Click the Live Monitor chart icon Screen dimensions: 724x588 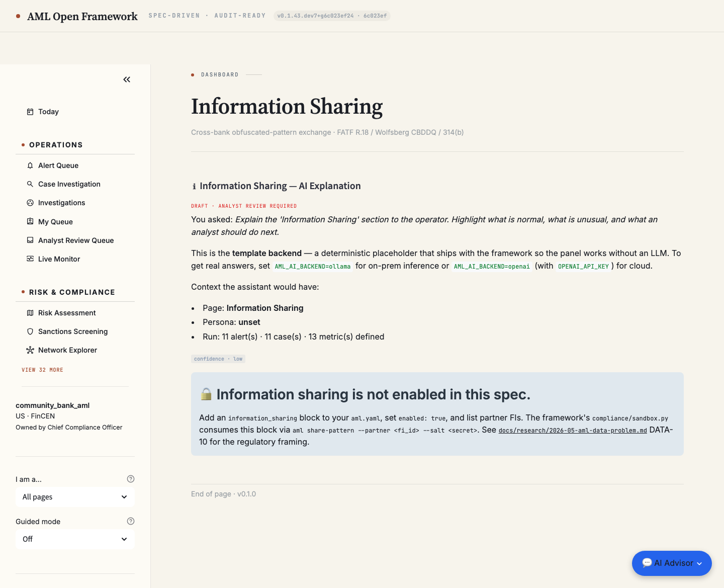point(30,259)
